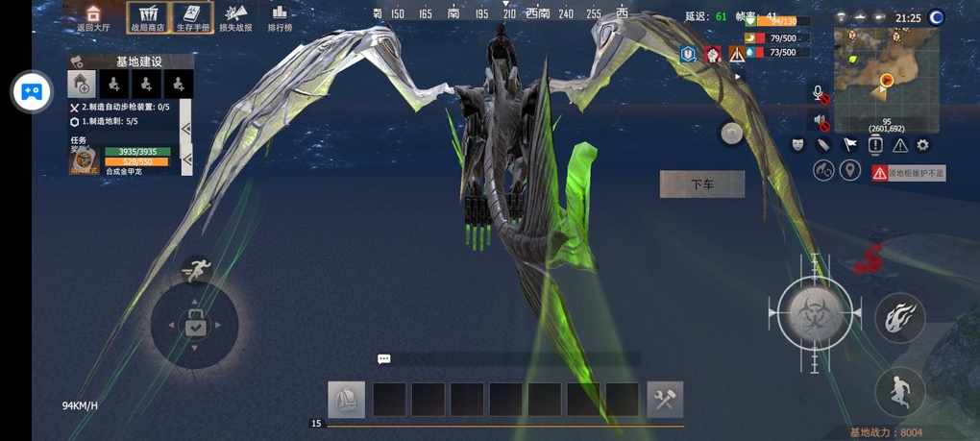Select quest 2.制造自动步枪装置 0/5
The height and width of the screenshot is (441, 980).
tap(121, 108)
